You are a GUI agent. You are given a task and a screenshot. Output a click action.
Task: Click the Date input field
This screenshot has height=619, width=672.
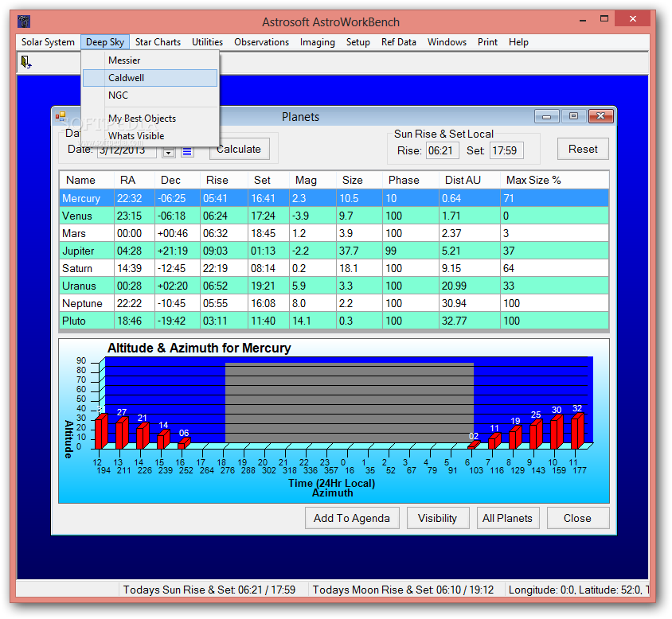click(127, 152)
